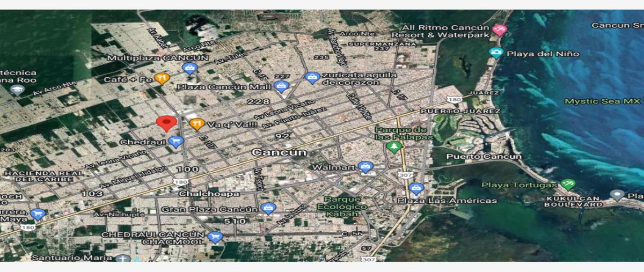Select the Chedraui Cancún Chacmool cart icon

[215, 237]
